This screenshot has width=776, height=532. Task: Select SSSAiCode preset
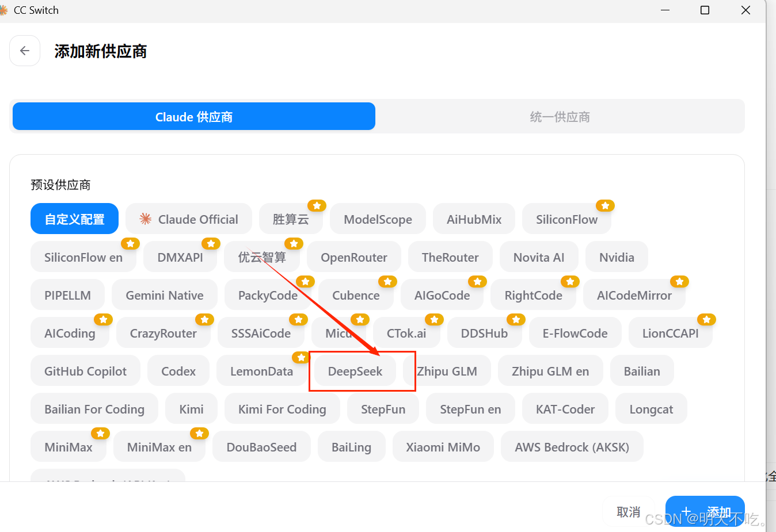tap(261, 333)
